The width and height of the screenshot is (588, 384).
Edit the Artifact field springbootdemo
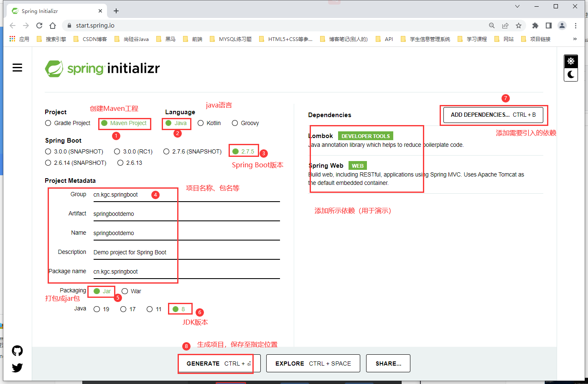click(186, 214)
